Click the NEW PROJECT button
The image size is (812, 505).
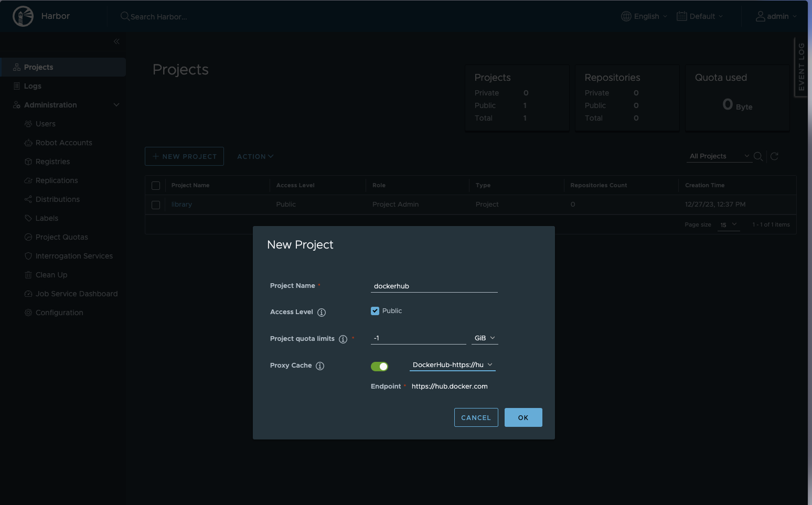[x=184, y=156]
